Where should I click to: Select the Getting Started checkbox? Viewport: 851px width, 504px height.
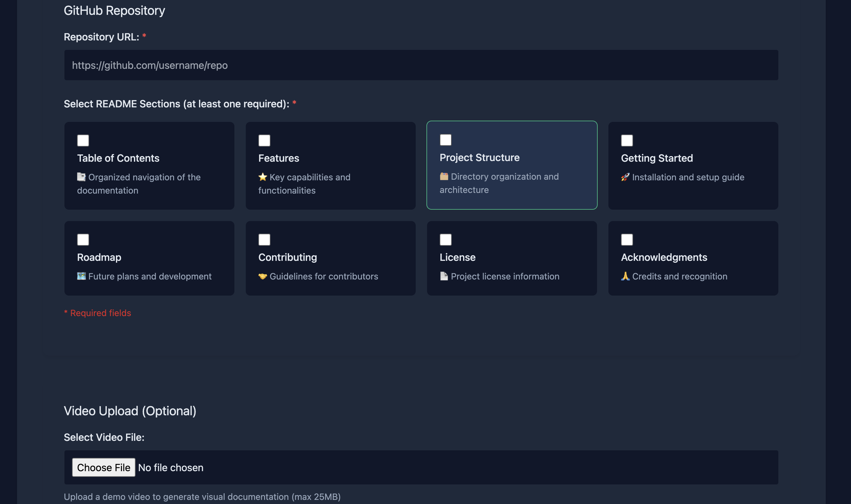(627, 140)
